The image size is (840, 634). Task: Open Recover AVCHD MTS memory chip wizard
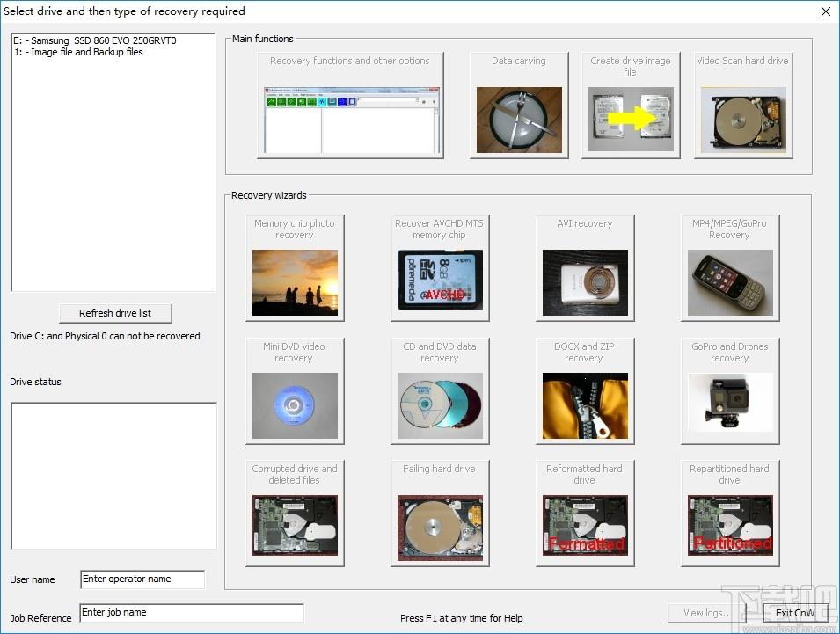point(440,268)
